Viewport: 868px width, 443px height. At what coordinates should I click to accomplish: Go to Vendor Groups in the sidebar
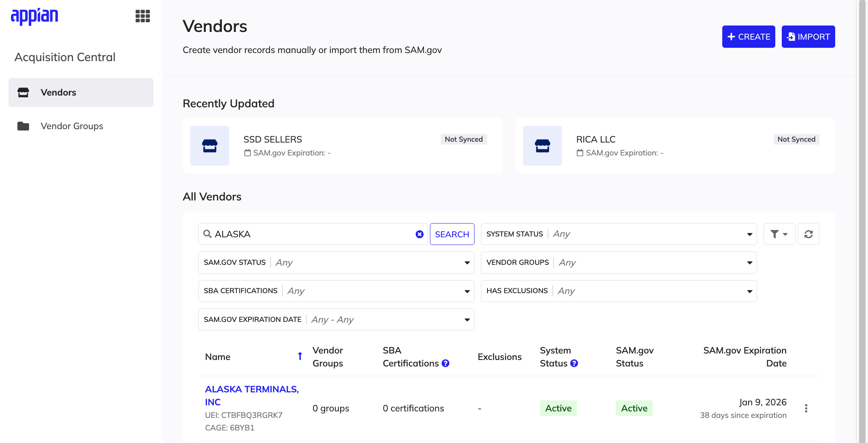coord(81,126)
